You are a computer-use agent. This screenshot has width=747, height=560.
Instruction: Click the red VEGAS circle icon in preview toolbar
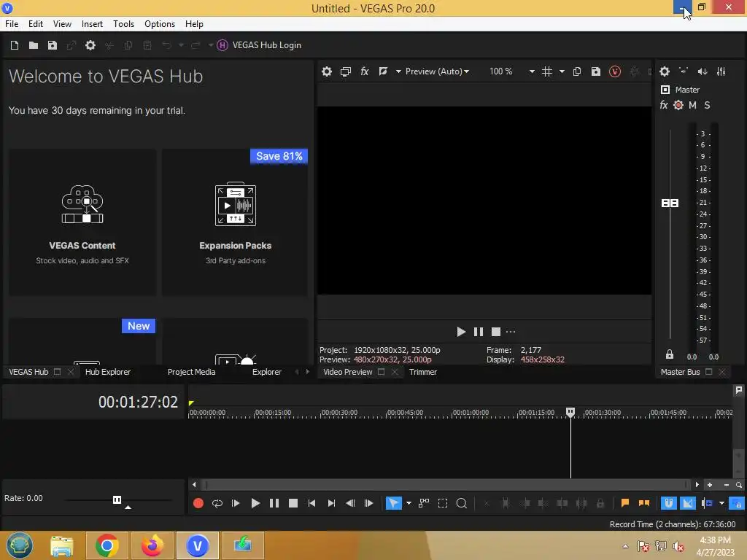(x=614, y=71)
